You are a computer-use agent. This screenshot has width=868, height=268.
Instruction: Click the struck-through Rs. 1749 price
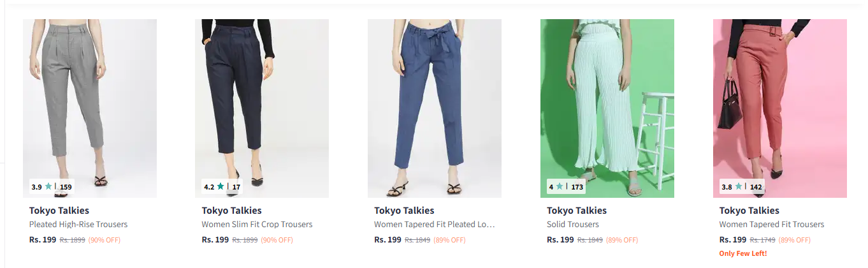[762, 240]
